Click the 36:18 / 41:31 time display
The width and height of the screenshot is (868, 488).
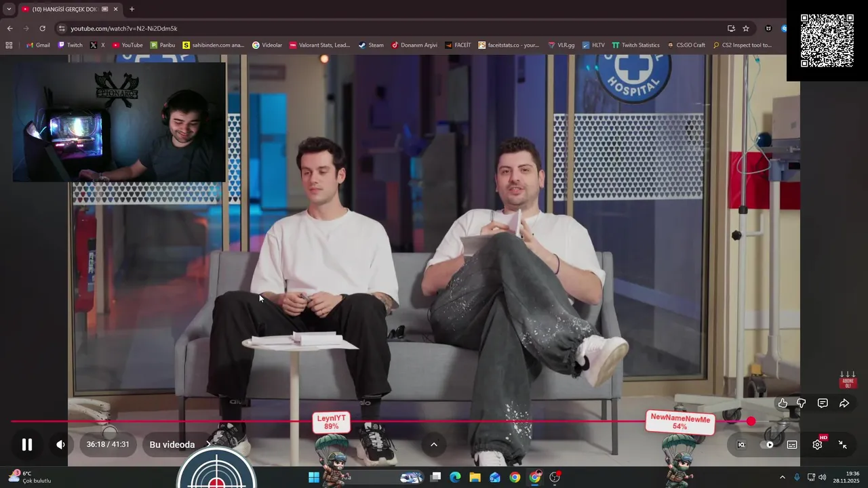point(108,445)
